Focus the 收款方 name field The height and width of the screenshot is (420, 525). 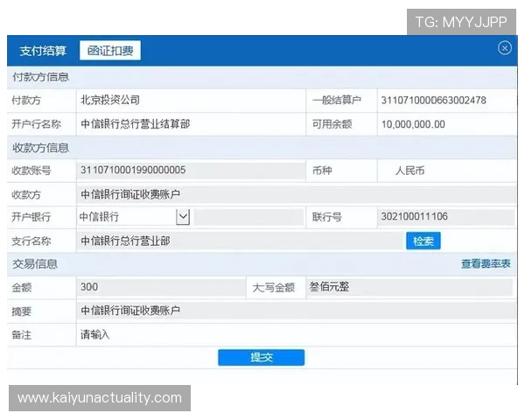coord(296,194)
